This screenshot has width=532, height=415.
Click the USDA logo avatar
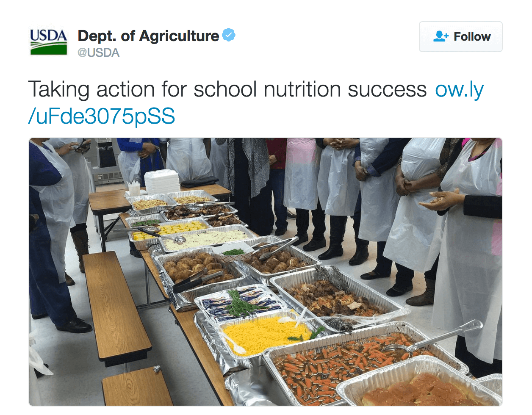tap(48, 42)
